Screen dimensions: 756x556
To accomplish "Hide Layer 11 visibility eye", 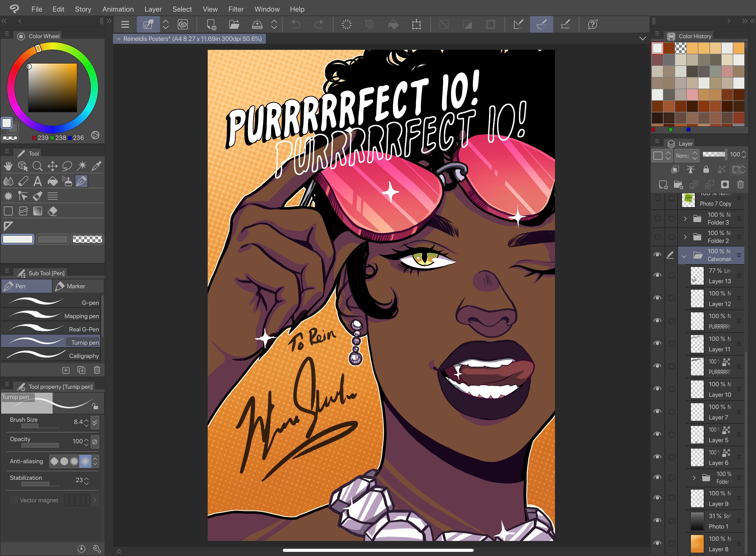I will 657,343.
